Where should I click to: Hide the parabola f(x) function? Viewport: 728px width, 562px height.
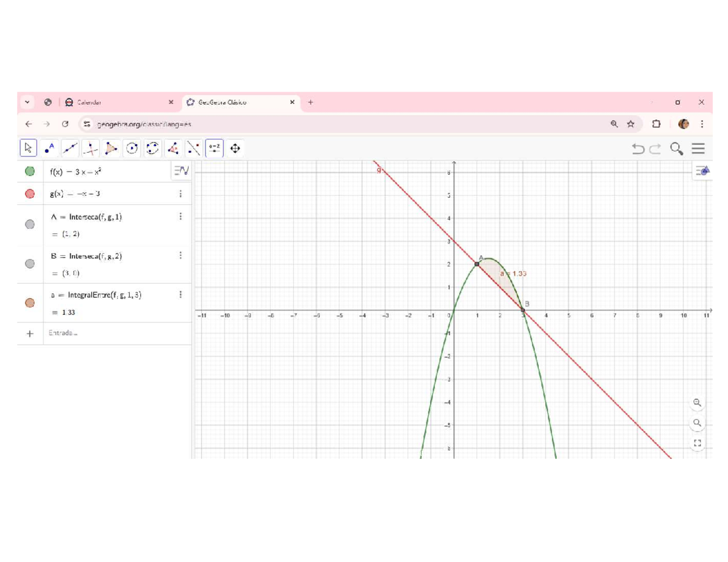coord(30,171)
